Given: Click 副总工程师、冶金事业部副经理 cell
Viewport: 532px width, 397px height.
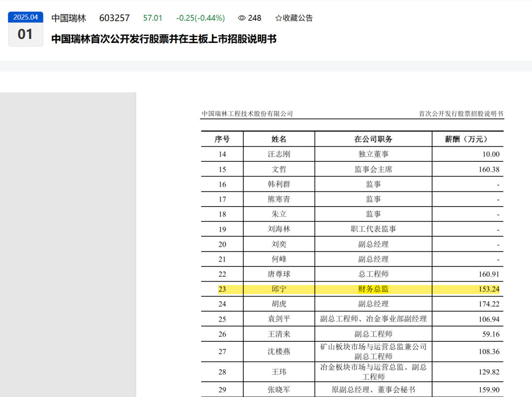Looking at the screenshot, I should tap(373, 319).
